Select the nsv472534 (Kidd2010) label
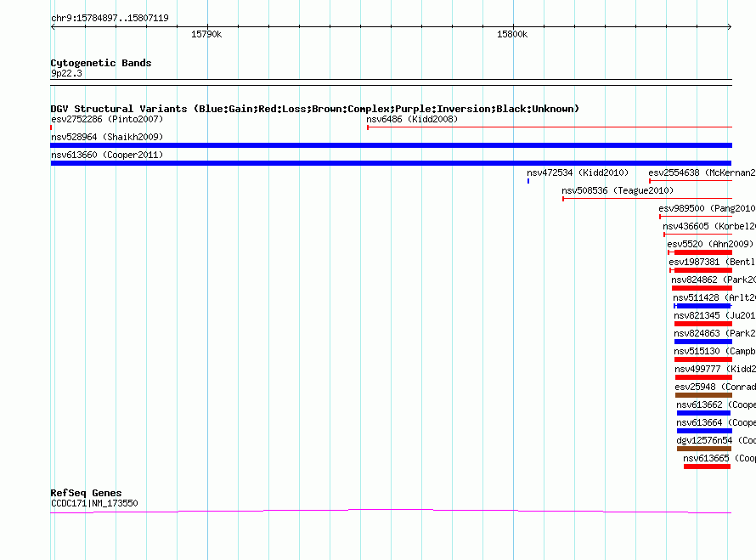Image resolution: width=756 pixels, height=560 pixels. click(x=578, y=173)
